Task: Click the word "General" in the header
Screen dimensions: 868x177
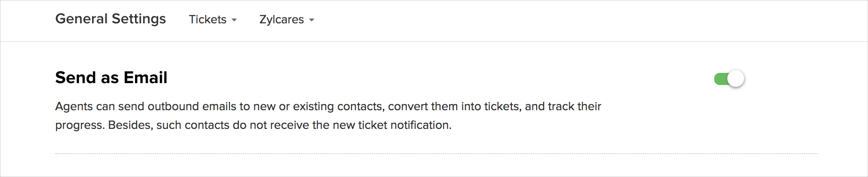Action: tap(82, 19)
